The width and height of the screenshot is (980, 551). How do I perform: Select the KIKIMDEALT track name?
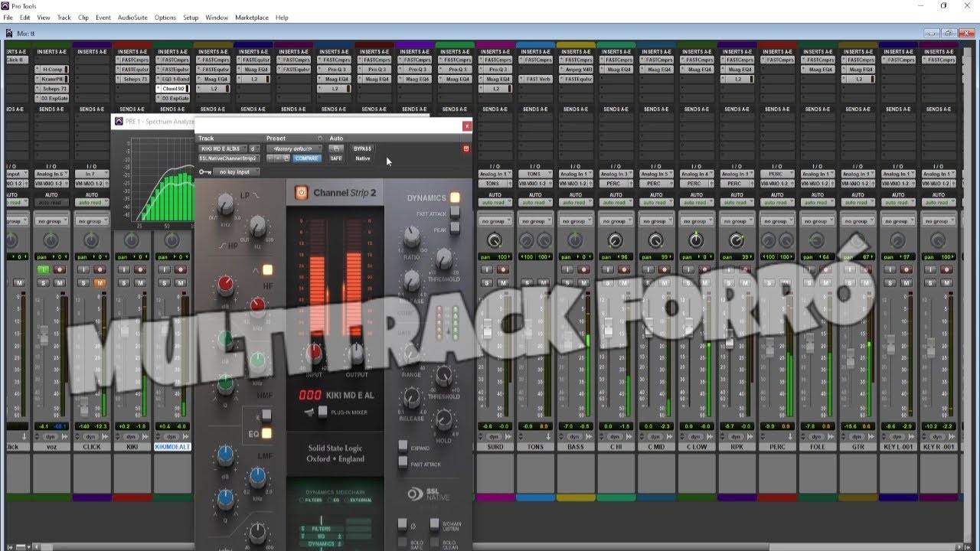coord(172,446)
